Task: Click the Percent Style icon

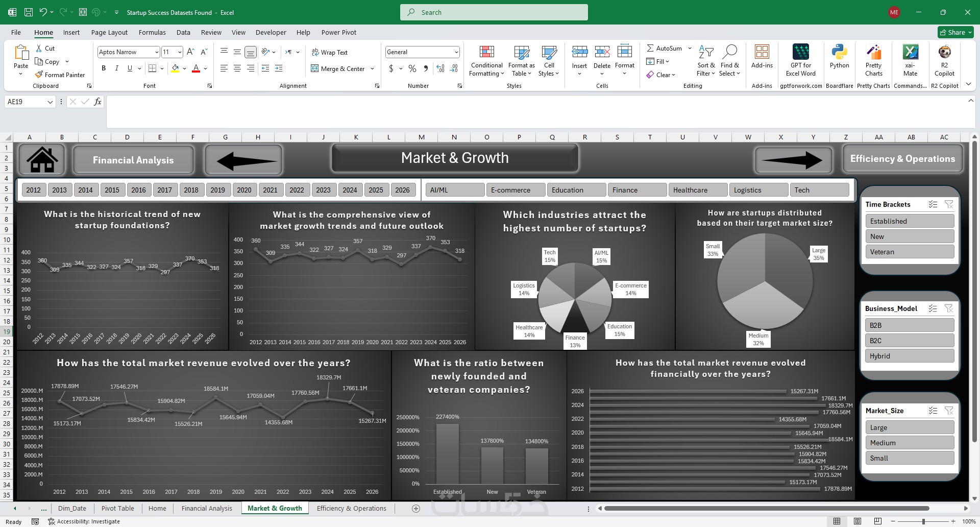Action: pos(412,68)
